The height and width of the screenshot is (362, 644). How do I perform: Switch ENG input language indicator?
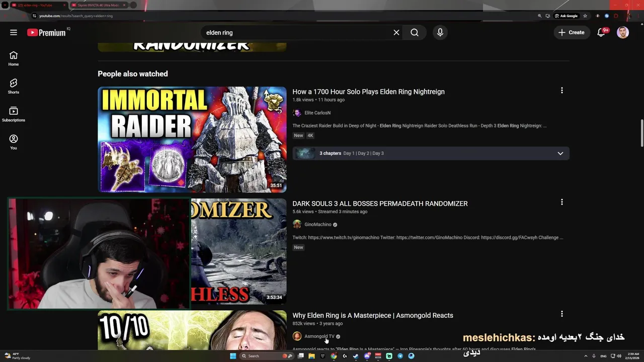[x=603, y=356]
